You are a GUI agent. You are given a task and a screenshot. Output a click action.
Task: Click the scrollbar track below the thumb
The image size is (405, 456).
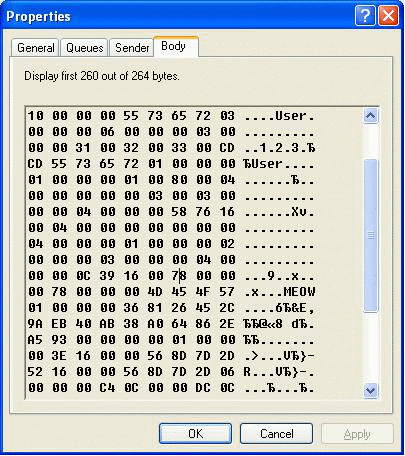tap(371, 347)
